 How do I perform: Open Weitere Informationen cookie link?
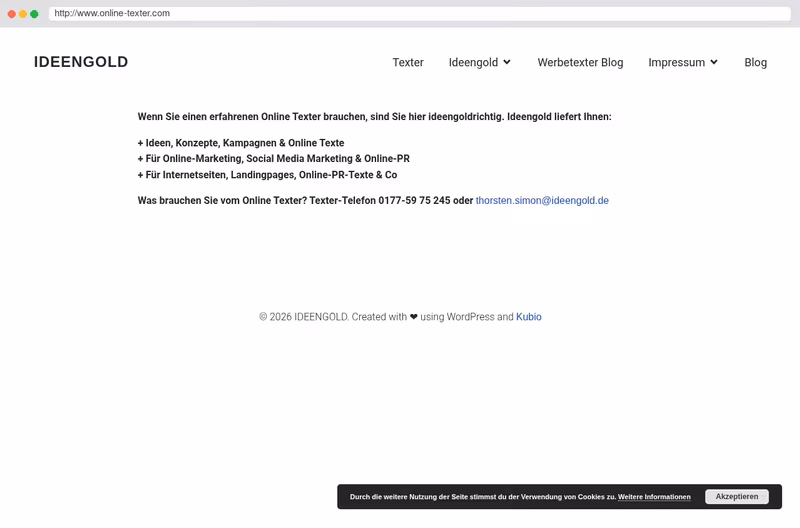[x=654, y=497]
